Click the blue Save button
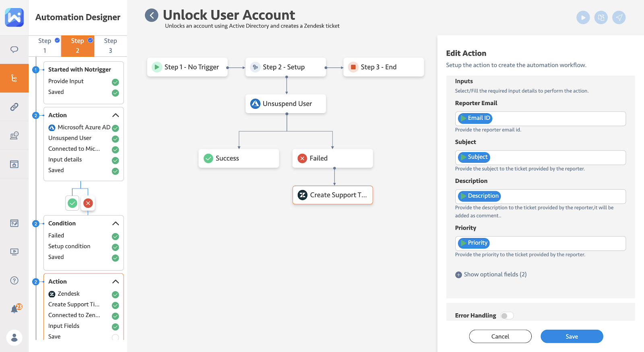Image resolution: width=644 pixels, height=352 pixels. click(x=572, y=336)
